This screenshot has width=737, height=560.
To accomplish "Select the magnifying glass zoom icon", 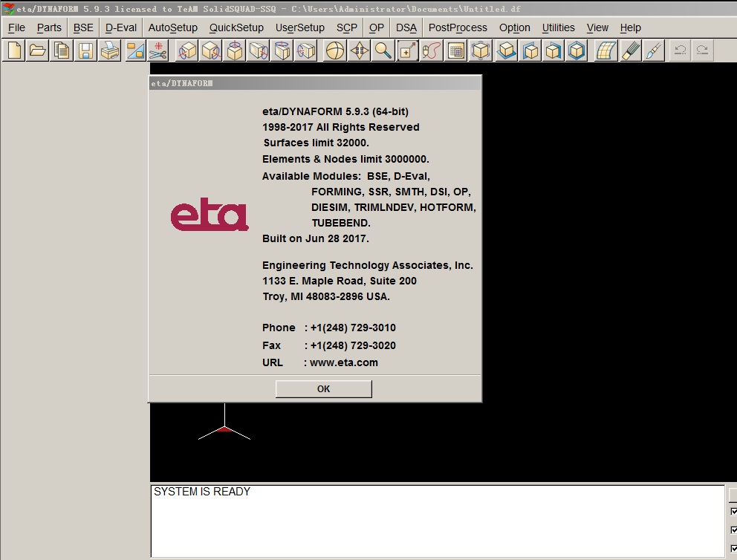I will coord(383,51).
